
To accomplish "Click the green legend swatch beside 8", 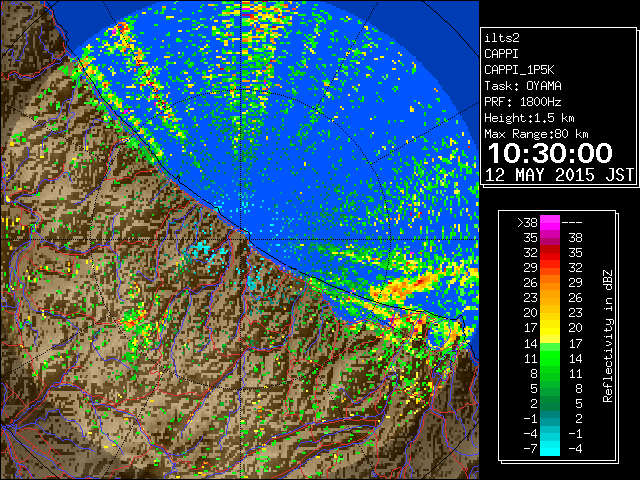I will coord(550,373).
